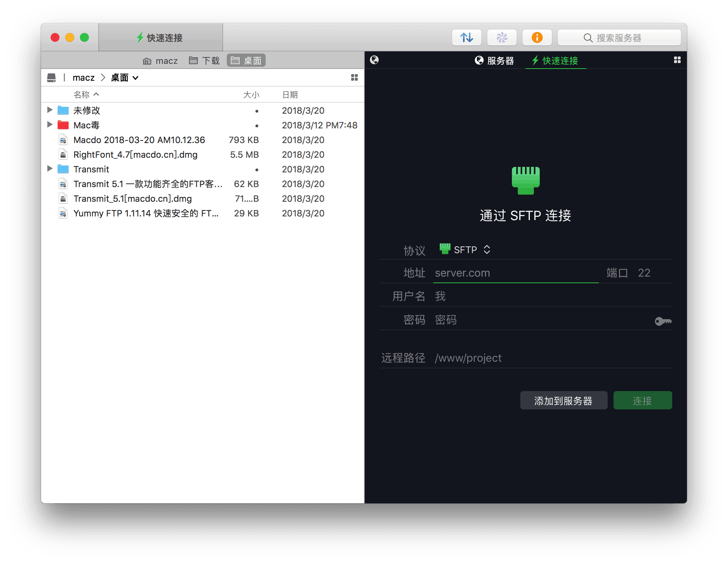This screenshot has width=728, height=562.
Task: Click the globe icon above remote pane
Action: tap(374, 60)
